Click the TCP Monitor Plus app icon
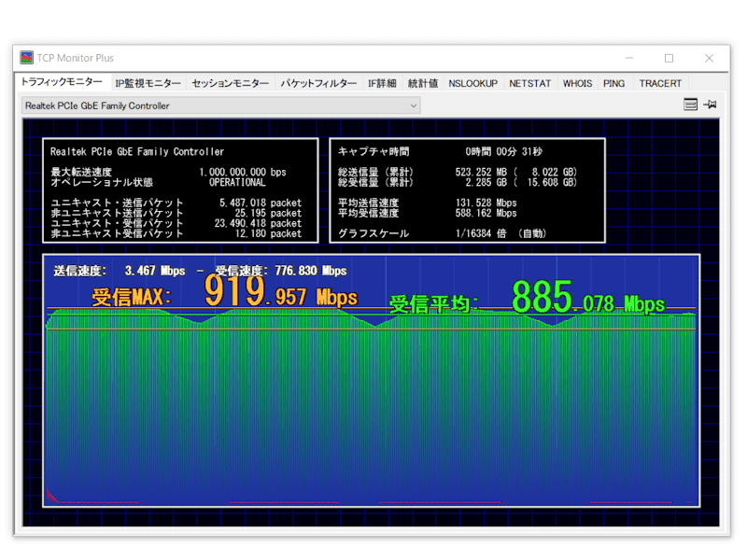This screenshot has height=560, width=747. pyautogui.click(x=27, y=58)
